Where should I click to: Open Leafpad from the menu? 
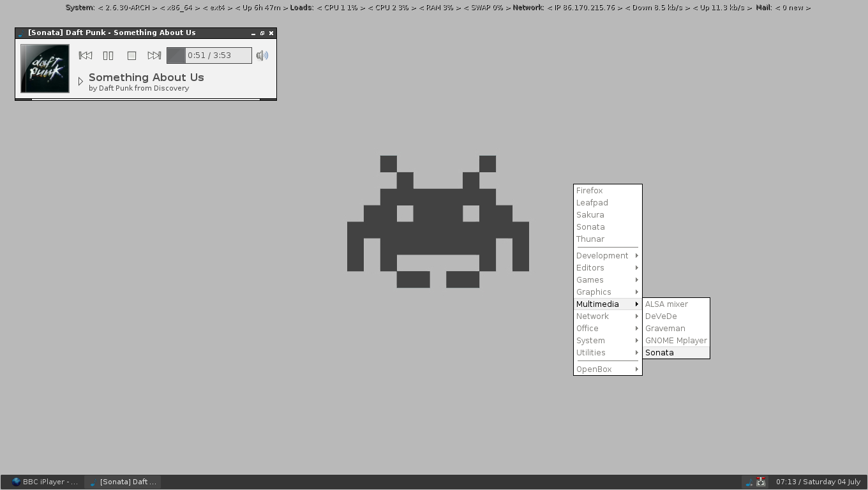click(x=592, y=203)
